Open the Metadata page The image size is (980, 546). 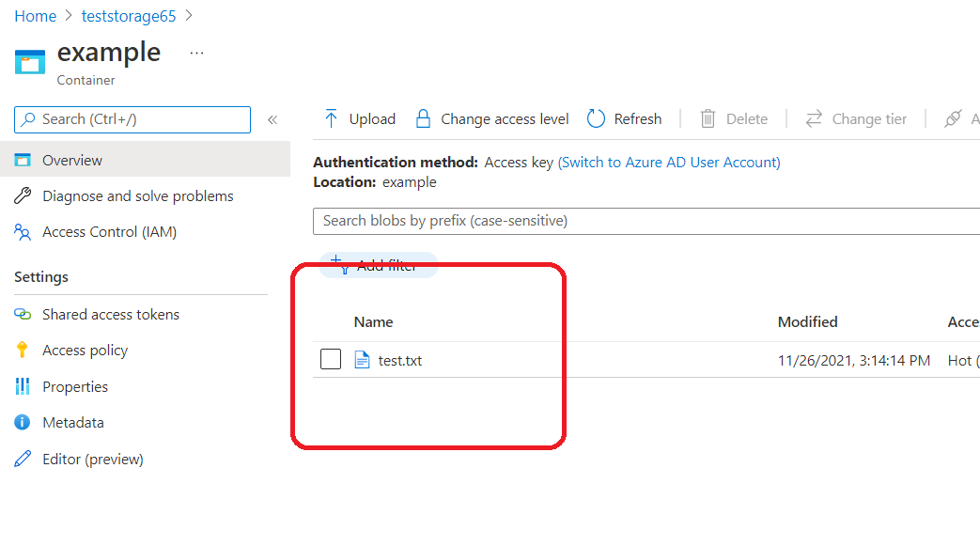(73, 422)
